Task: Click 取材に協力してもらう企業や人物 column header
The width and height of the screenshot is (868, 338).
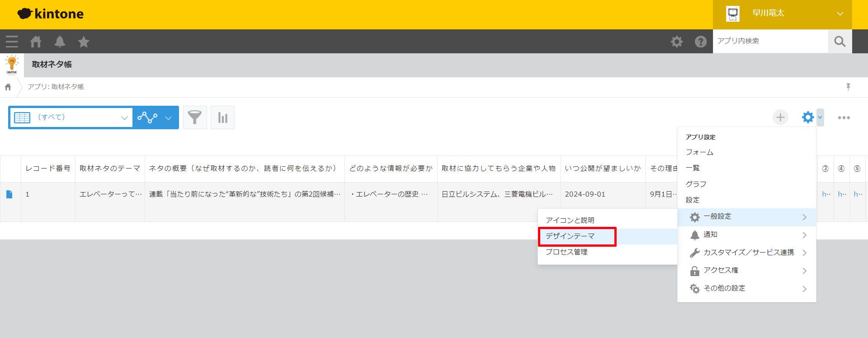Action: (x=499, y=169)
